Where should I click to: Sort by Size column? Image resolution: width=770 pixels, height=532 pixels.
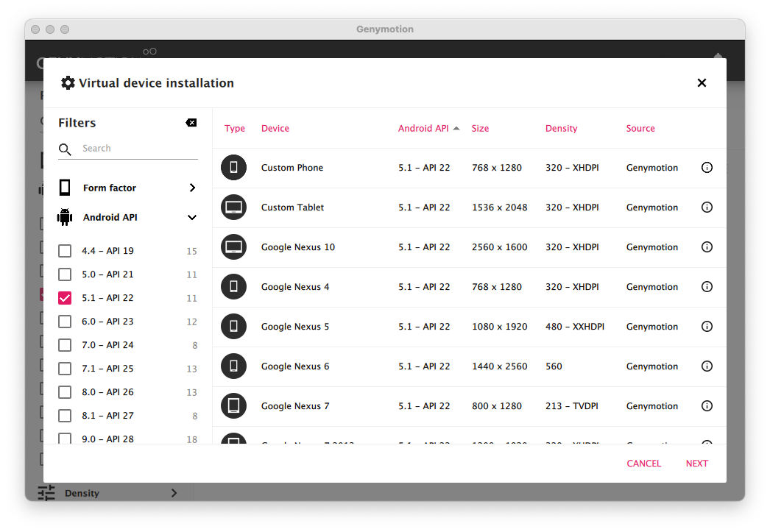coord(480,128)
